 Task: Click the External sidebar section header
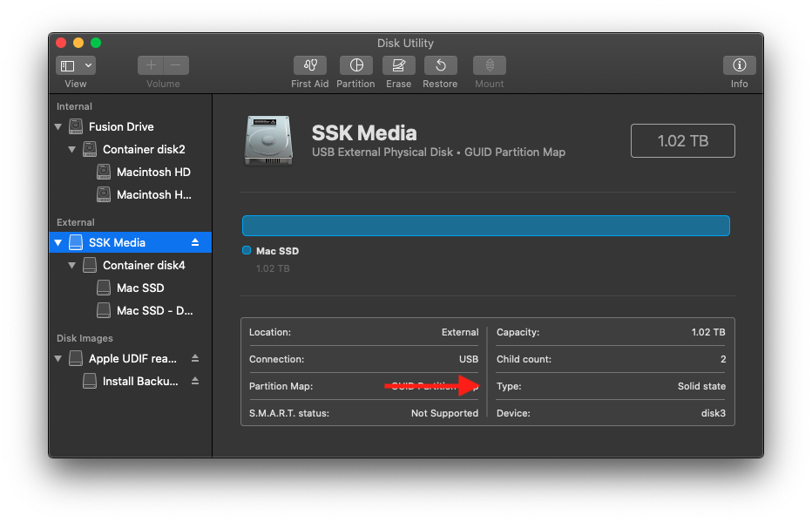[76, 223]
